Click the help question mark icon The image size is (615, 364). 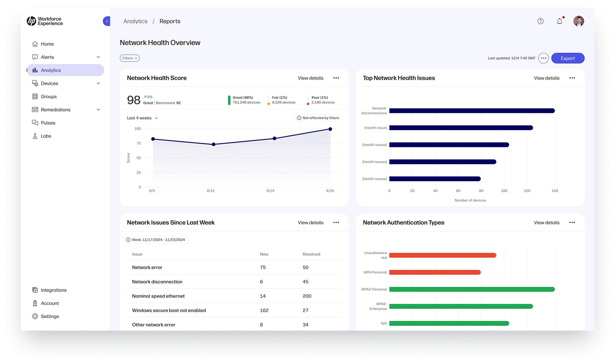pos(540,21)
